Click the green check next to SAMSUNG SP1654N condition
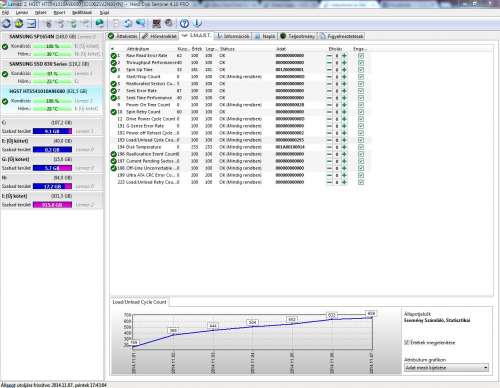Screen dimensions: 500x388 (x=5, y=47)
